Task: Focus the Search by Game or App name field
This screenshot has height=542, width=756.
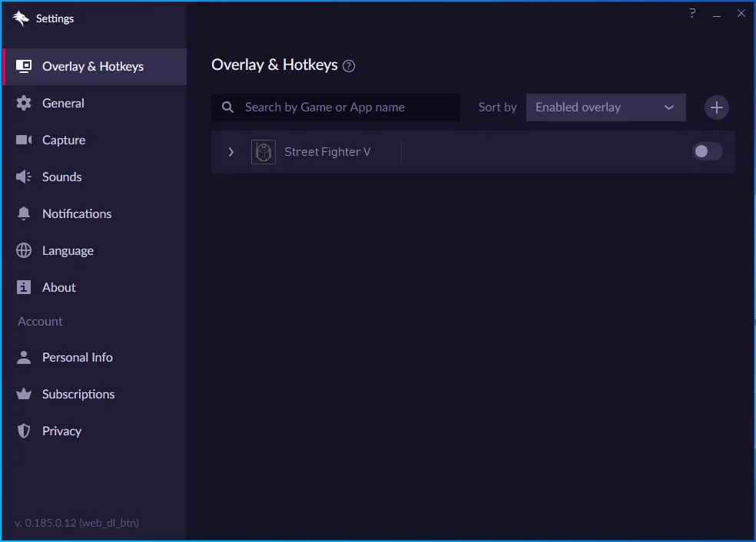Action: tap(336, 107)
